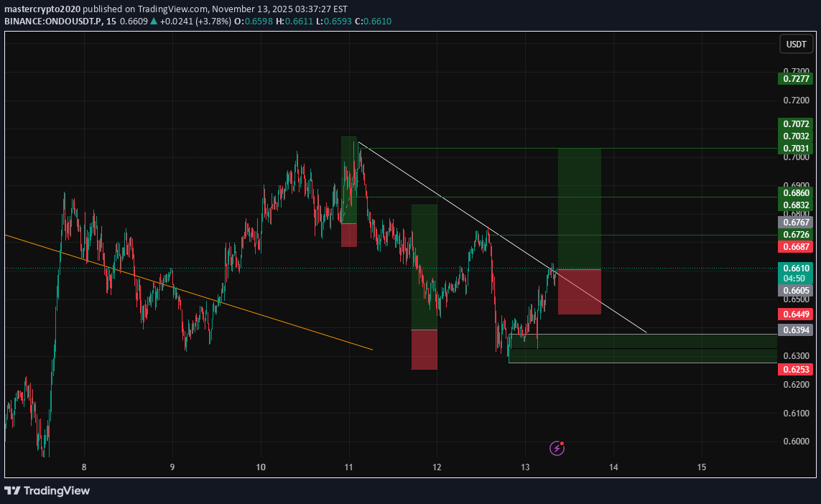Select the red 0.6687 price label
This screenshot has width=821, height=504.
[796, 246]
